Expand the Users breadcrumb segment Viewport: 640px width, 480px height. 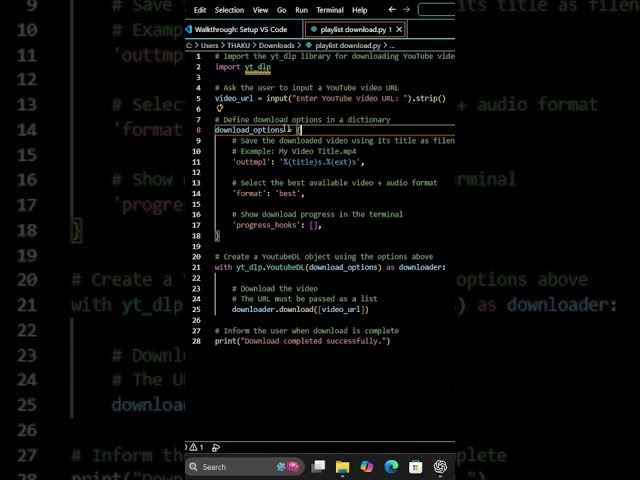(209, 45)
